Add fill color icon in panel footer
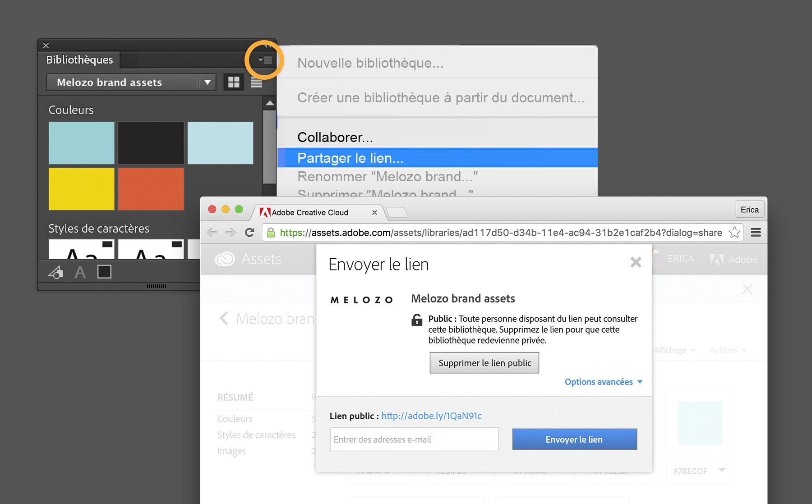Image resolution: width=812 pixels, height=504 pixels. (x=104, y=271)
